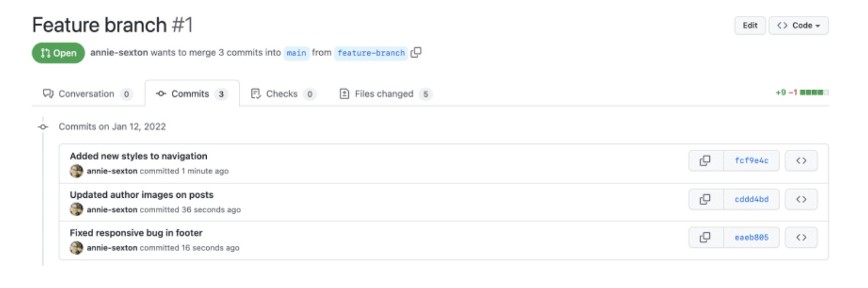Copy full SHA for commit cddd4bd
The image size is (868, 288).
pos(706,199)
